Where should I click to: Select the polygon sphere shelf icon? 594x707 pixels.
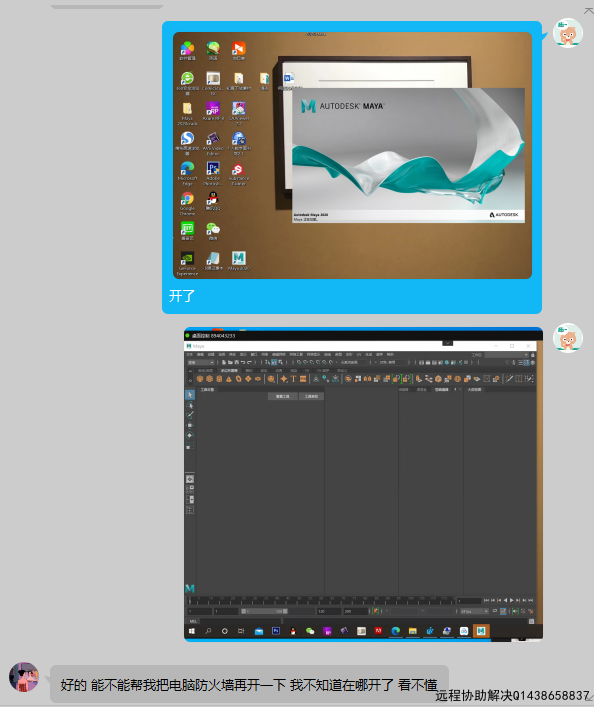click(200, 379)
